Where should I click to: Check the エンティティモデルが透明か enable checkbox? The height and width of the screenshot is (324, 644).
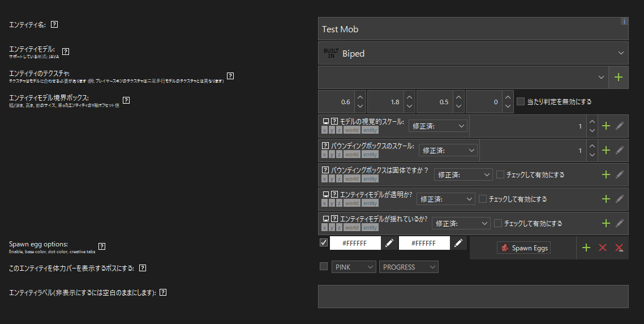click(483, 199)
